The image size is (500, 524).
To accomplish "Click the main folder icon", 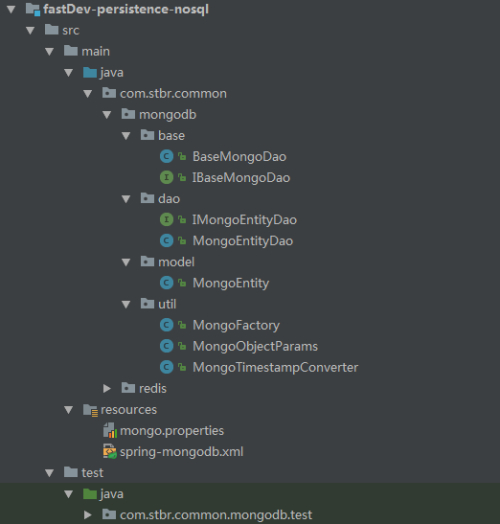I will (x=71, y=51).
